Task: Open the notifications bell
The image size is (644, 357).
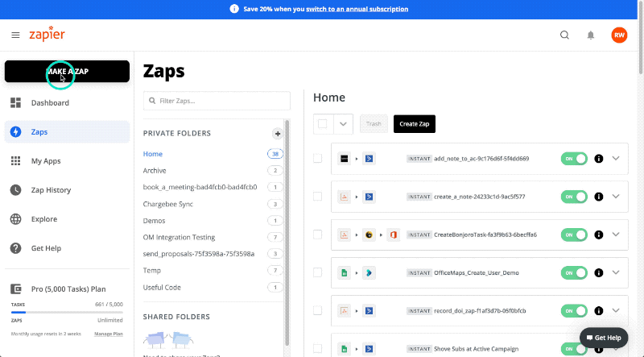Action: (x=591, y=35)
